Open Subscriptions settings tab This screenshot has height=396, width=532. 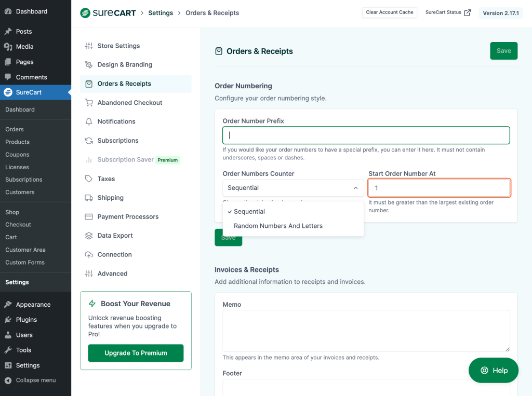tap(118, 141)
